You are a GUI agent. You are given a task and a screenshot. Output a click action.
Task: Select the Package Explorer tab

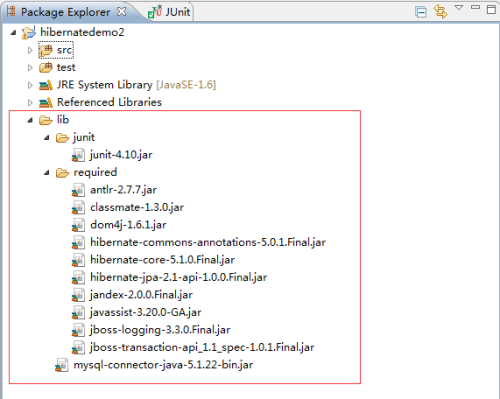66,12
